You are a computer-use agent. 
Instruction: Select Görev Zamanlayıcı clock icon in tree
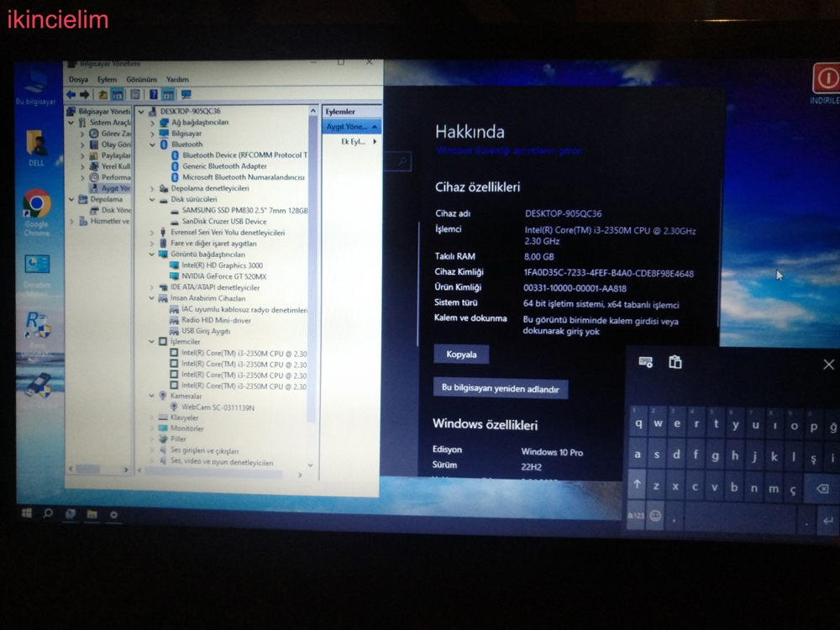[x=94, y=134]
